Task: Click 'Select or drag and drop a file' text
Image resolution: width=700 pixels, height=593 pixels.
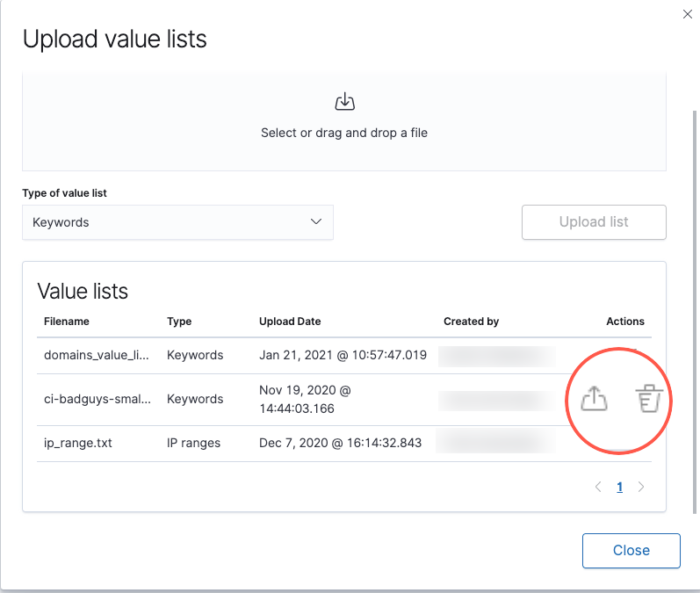Action: 344,133
